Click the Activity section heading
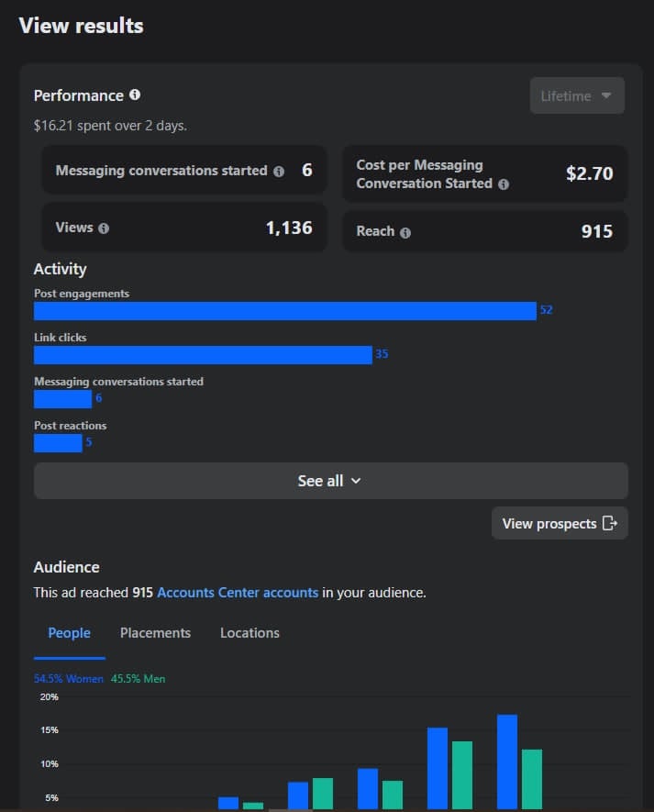654x812 pixels. pos(60,269)
